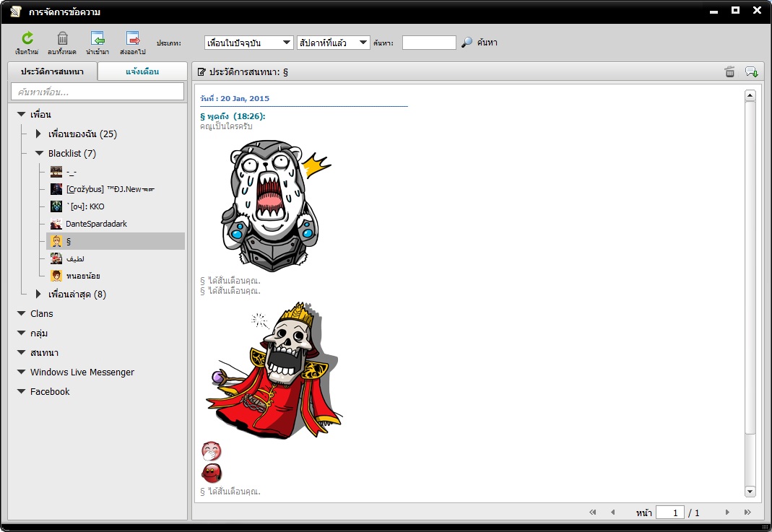Screen dimensions: 772x532
Task: Click § พูดถึง (18:26): sender line
Action: pyautogui.click(x=233, y=116)
